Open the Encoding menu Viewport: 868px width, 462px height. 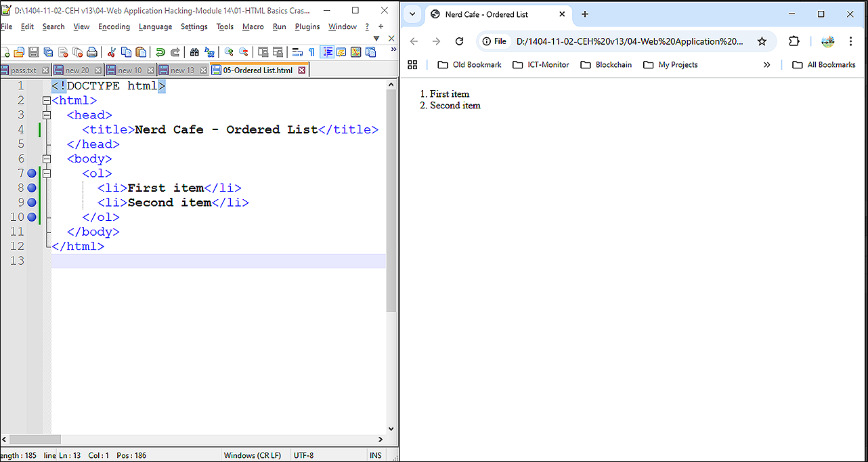[x=114, y=27]
